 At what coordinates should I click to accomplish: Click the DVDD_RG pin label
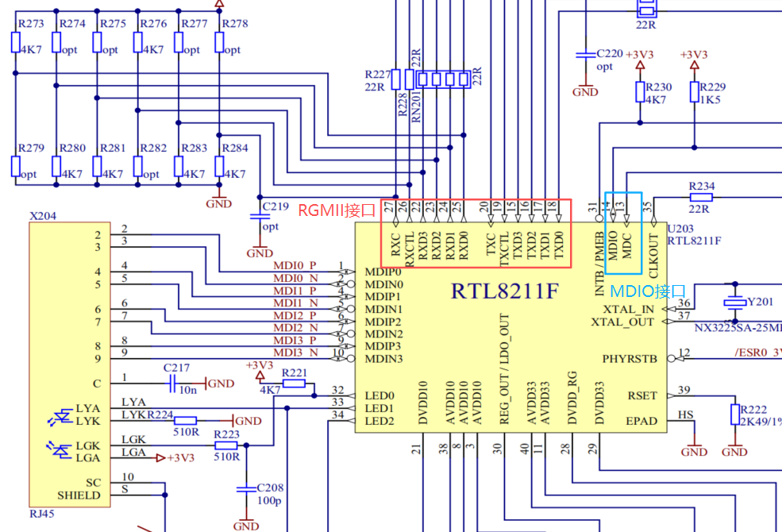pos(572,398)
